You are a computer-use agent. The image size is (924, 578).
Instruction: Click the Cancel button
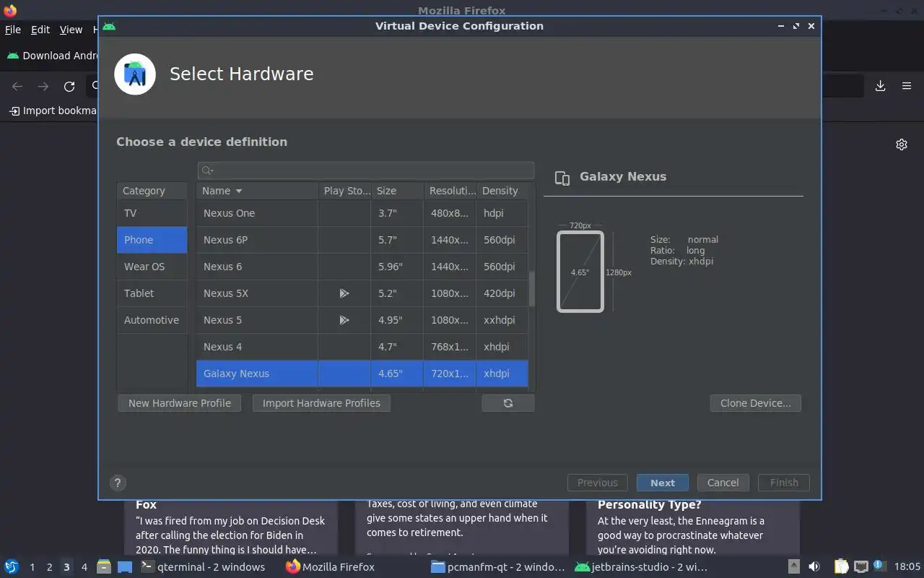[723, 483]
